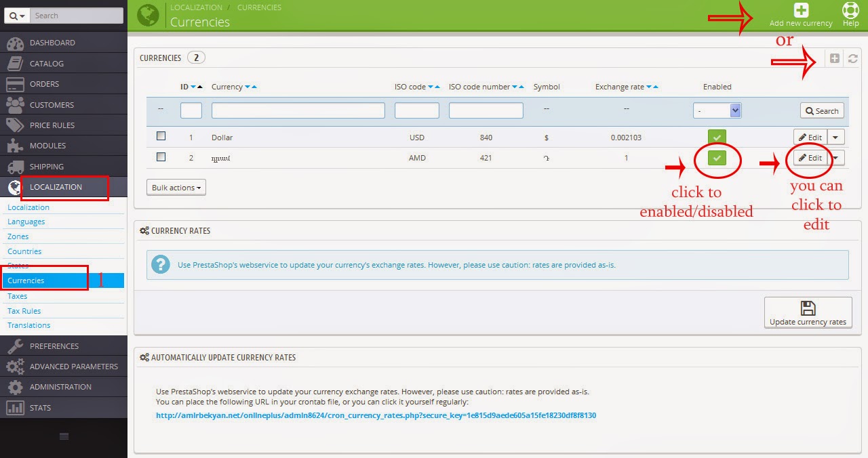The width and height of the screenshot is (868, 458).
Task: Click the question mark info icon
Action: [161, 264]
